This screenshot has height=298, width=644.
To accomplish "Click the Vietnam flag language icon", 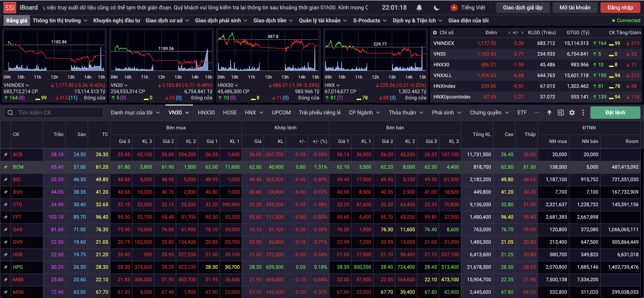I will (x=454, y=8).
